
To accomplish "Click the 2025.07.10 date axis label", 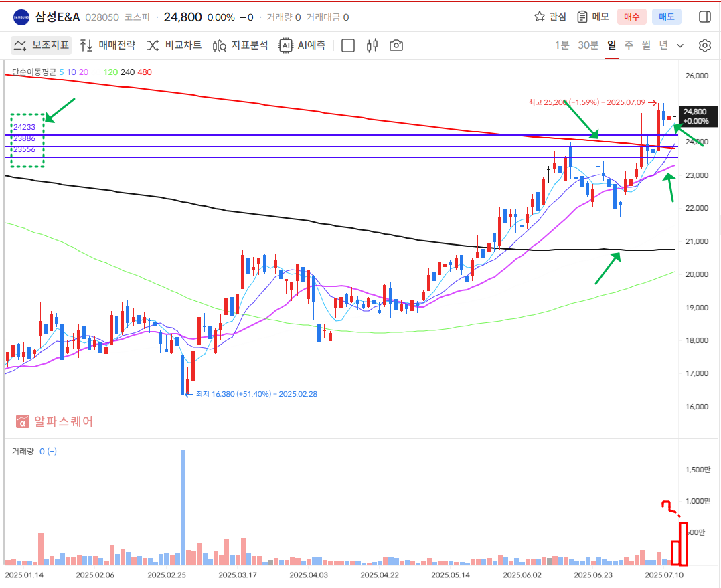I will (x=664, y=575).
